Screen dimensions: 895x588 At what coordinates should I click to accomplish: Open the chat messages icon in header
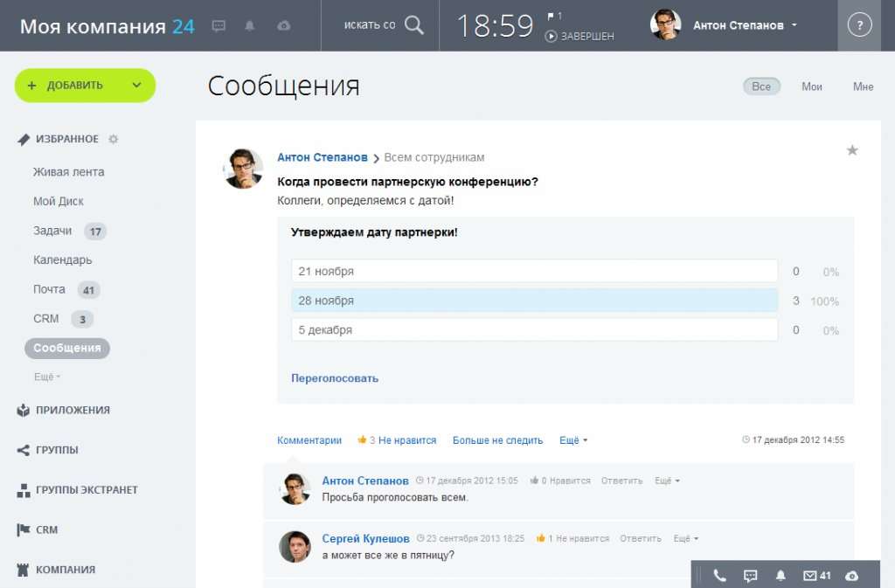coord(219,25)
